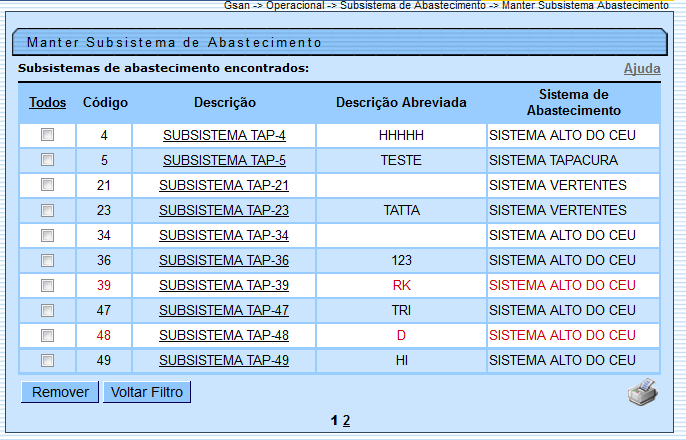Click the red code 48 cell

point(104,335)
